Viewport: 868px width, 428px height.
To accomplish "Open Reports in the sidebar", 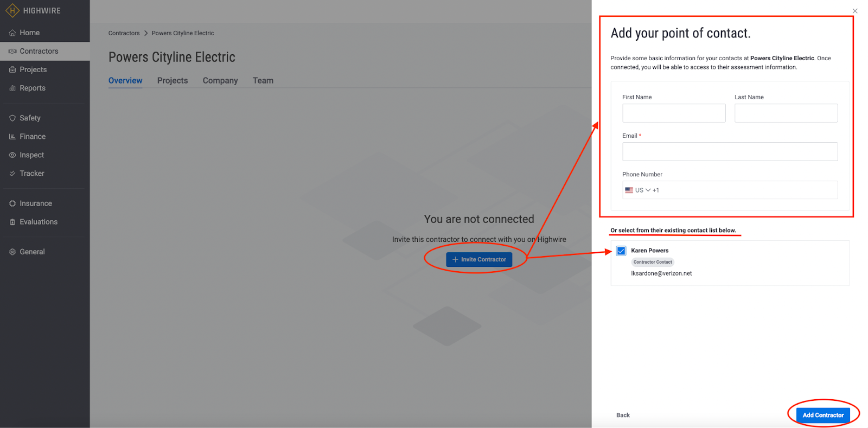I will 45,88.
